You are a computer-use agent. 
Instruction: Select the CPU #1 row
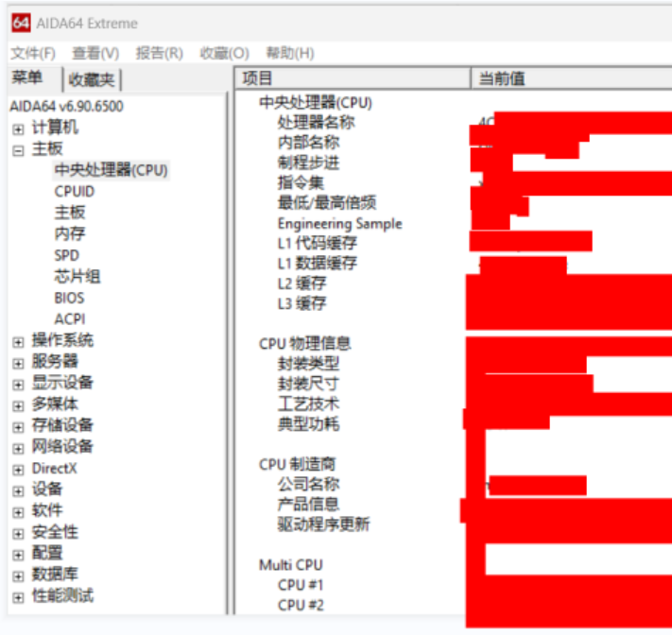tap(301, 585)
